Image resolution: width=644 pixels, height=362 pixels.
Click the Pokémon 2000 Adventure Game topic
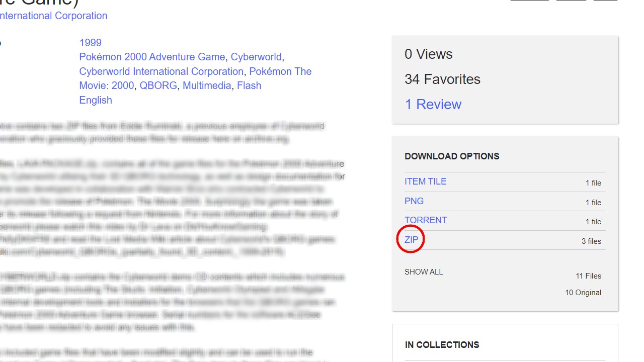152,57
